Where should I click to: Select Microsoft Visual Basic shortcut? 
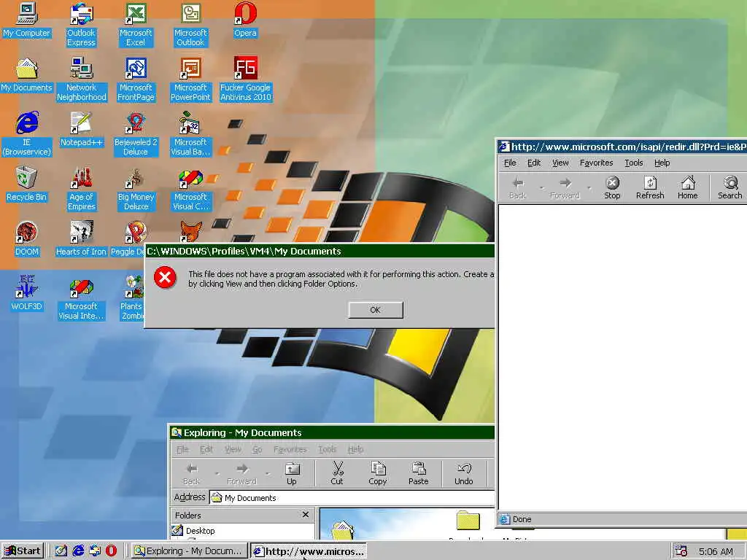click(x=190, y=134)
